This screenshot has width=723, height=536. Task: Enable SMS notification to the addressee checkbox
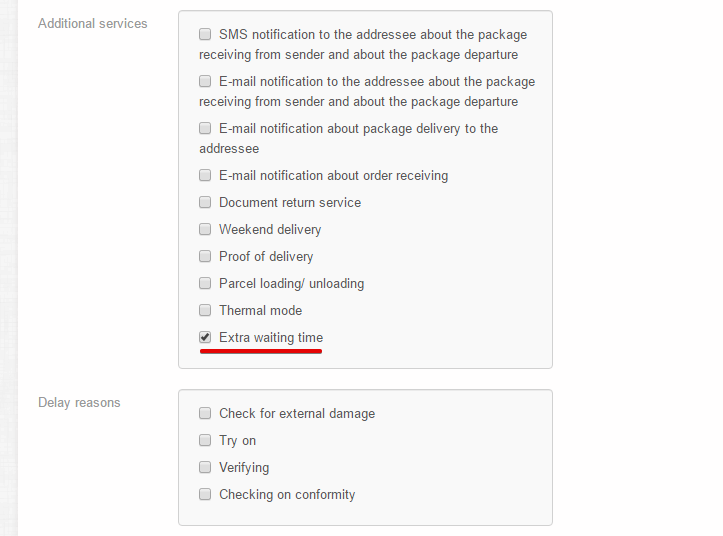tap(205, 34)
